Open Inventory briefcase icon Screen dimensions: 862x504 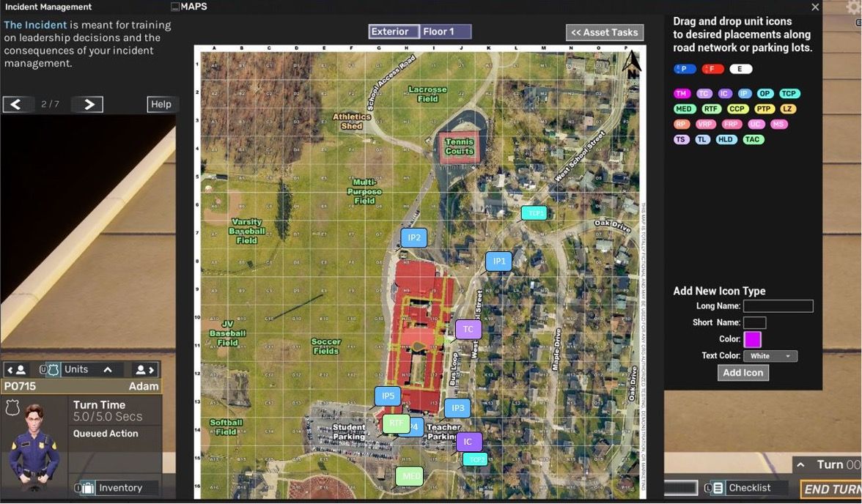point(88,488)
